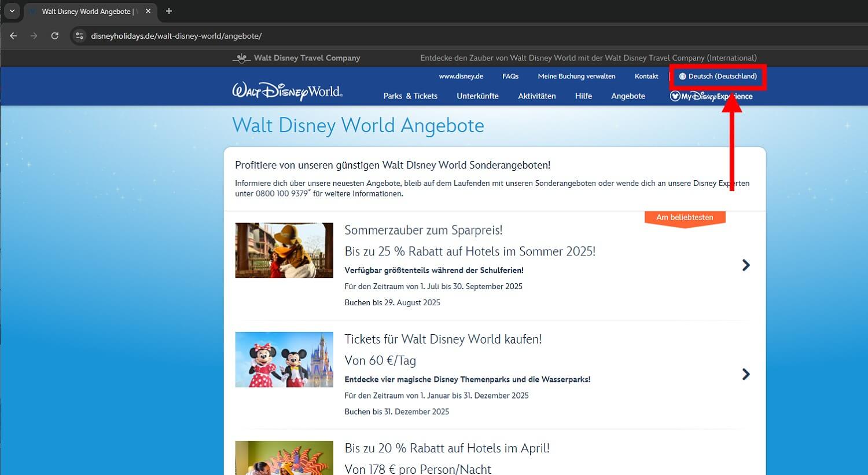
Task: Open the tickets offer chevron arrow
Action: point(746,374)
